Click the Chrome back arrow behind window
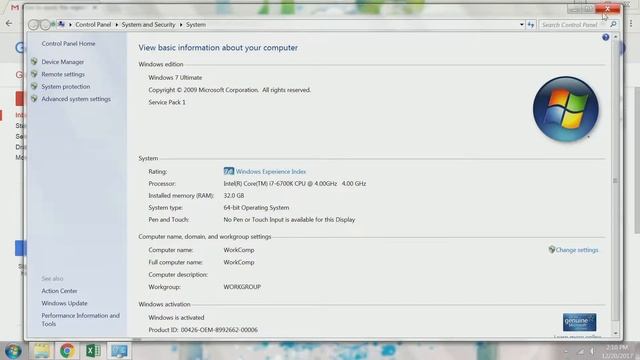 point(9,24)
